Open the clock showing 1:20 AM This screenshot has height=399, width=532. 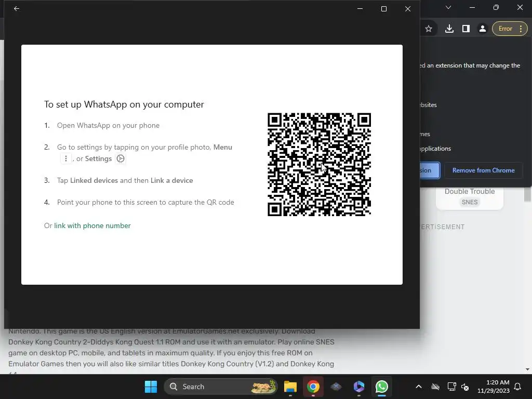(x=494, y=387)
